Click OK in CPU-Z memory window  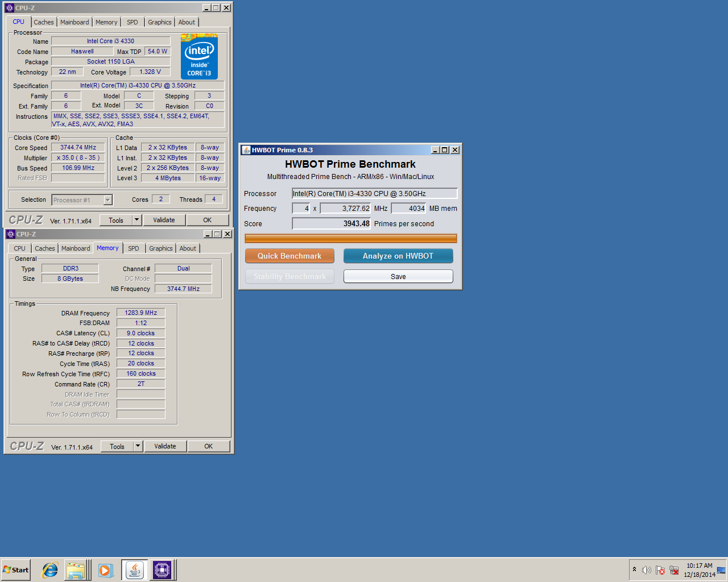click(x=209, y=446)
